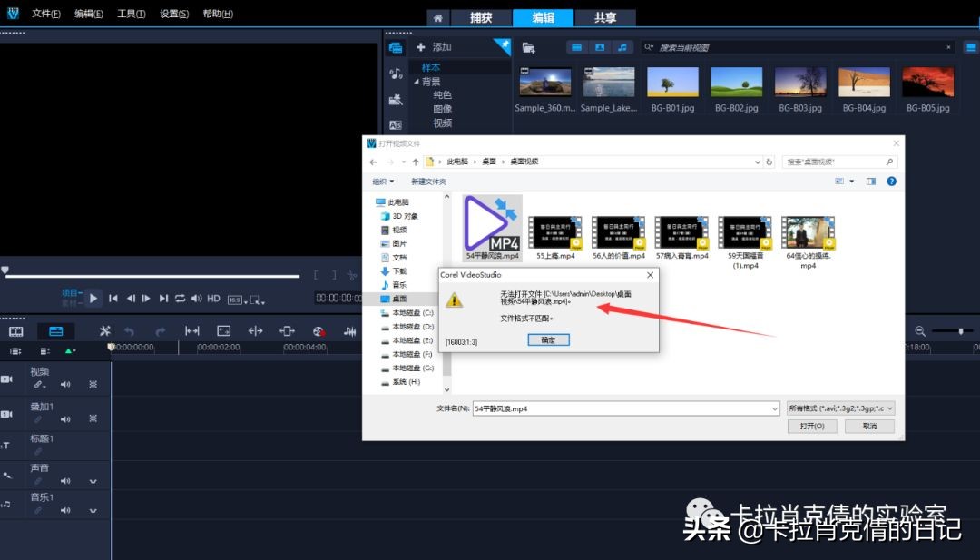The height and width of the screenshot is (560, 980).
Task: Open the audio library panel via music note icon
Action: pos(395,73)
